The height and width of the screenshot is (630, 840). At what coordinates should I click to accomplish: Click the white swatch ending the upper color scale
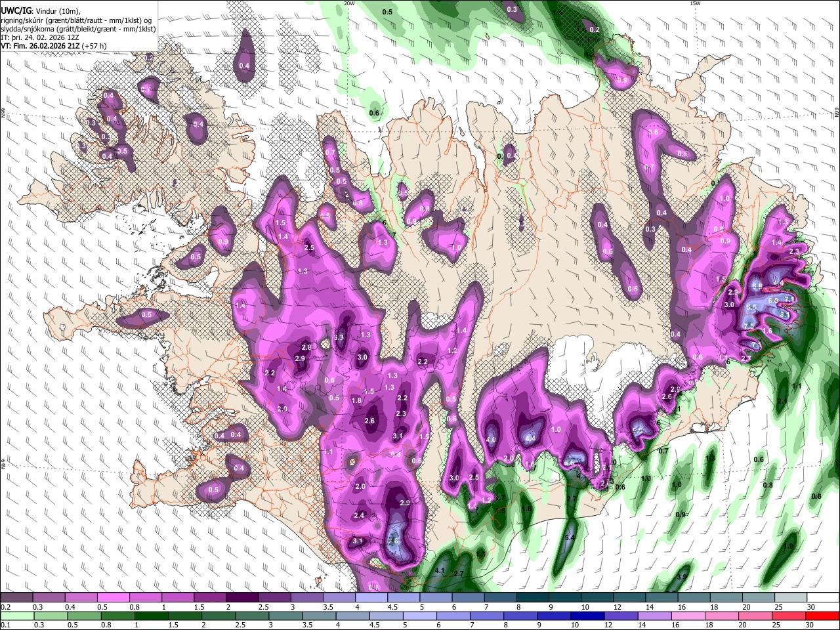[x=823, y=598]
